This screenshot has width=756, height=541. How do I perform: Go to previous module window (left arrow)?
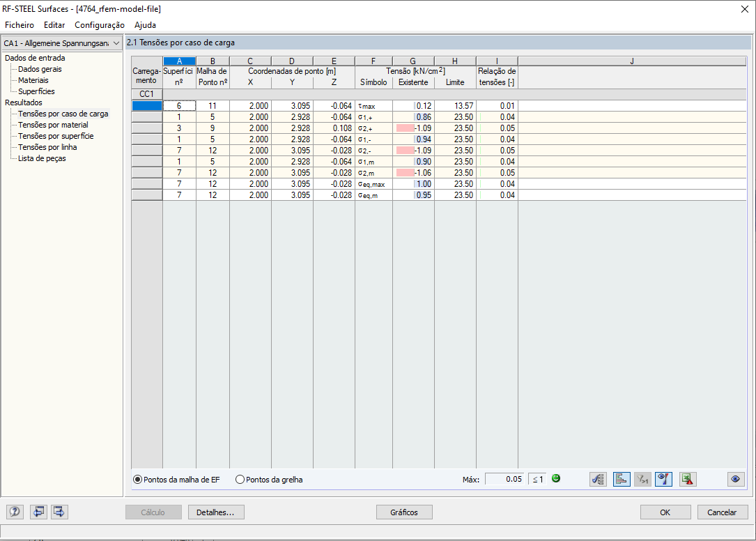pyautogui.click(x=38, y=512)
